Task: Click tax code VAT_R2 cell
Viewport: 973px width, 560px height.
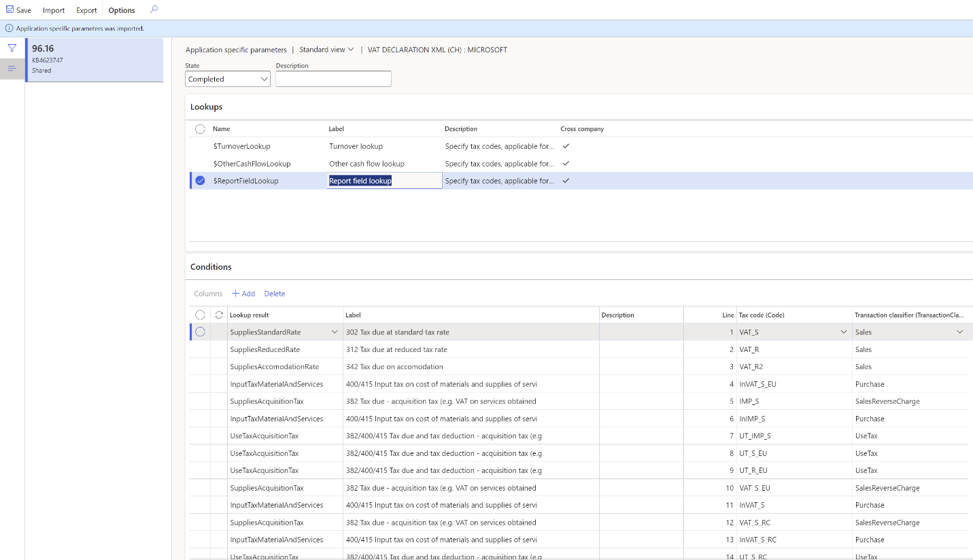Action: (794, 366)
